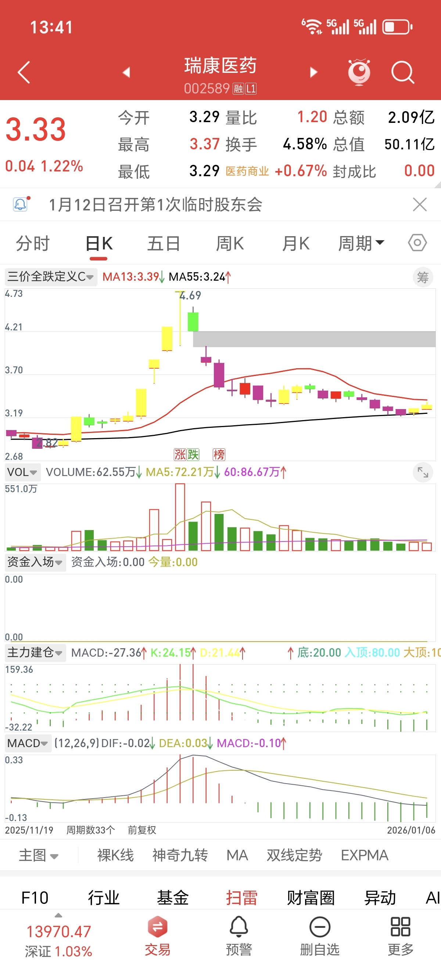Tap the 前复权 adjustment label

(x=142, y=830)
